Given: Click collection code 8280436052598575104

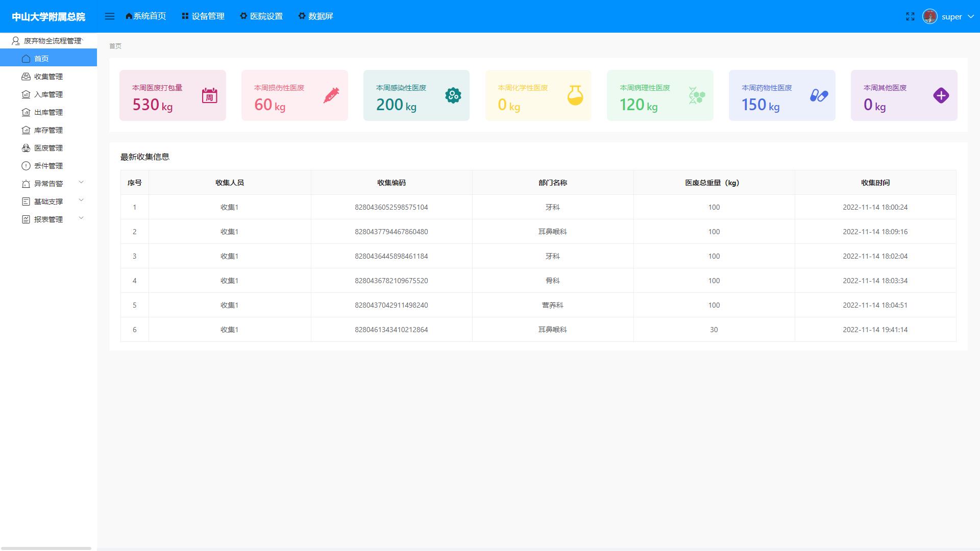Looking at the screenshot, I should 391,207.
